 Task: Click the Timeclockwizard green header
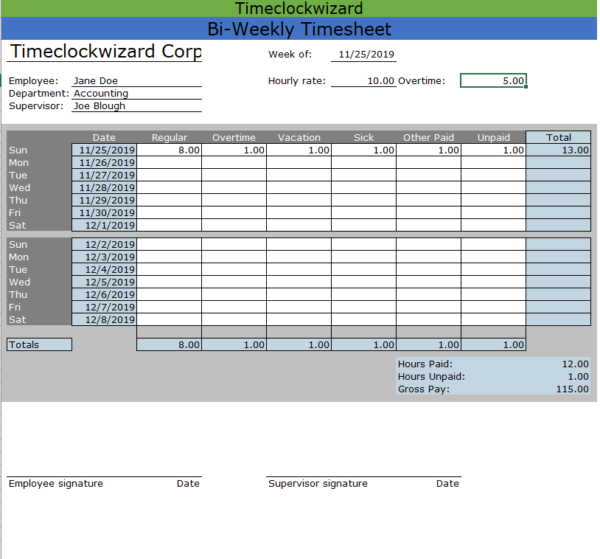(x=299, y=8)
